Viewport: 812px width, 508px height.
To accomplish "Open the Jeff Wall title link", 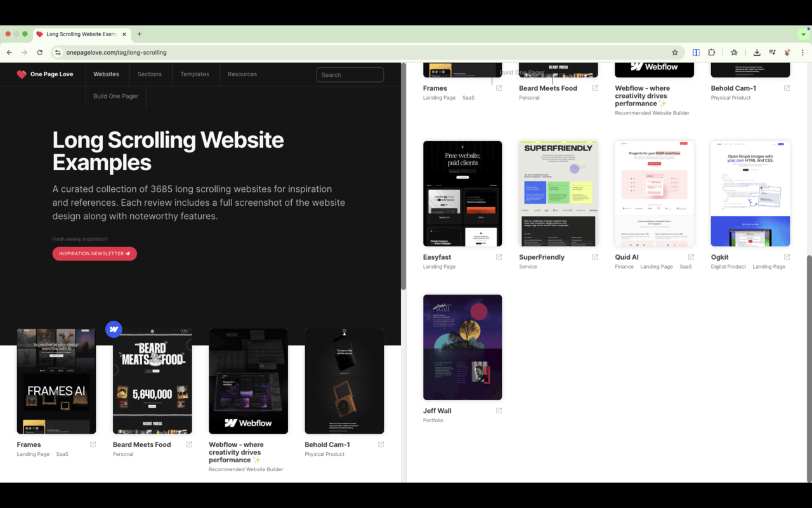I will 437,411.
